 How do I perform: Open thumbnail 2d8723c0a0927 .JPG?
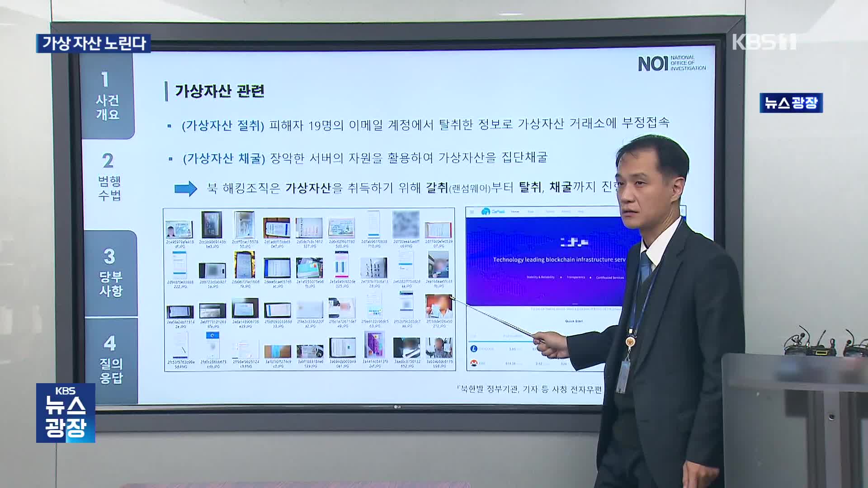click(x=212, y=271)
